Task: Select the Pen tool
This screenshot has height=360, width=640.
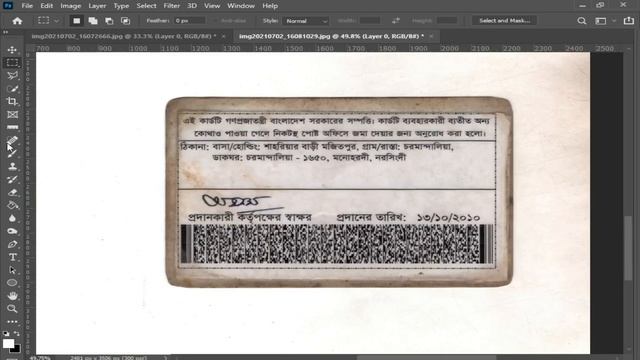Action: 12,244
